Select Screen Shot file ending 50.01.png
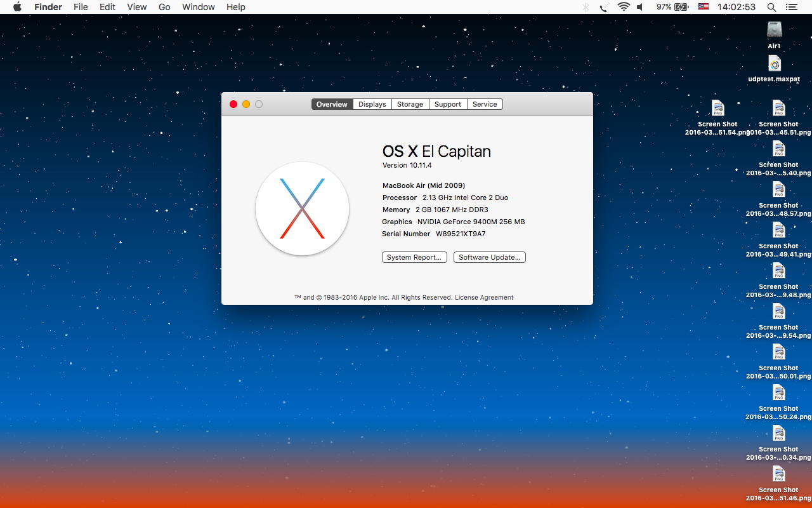This screenshot has height=508, width=812. tap(778, 352)
